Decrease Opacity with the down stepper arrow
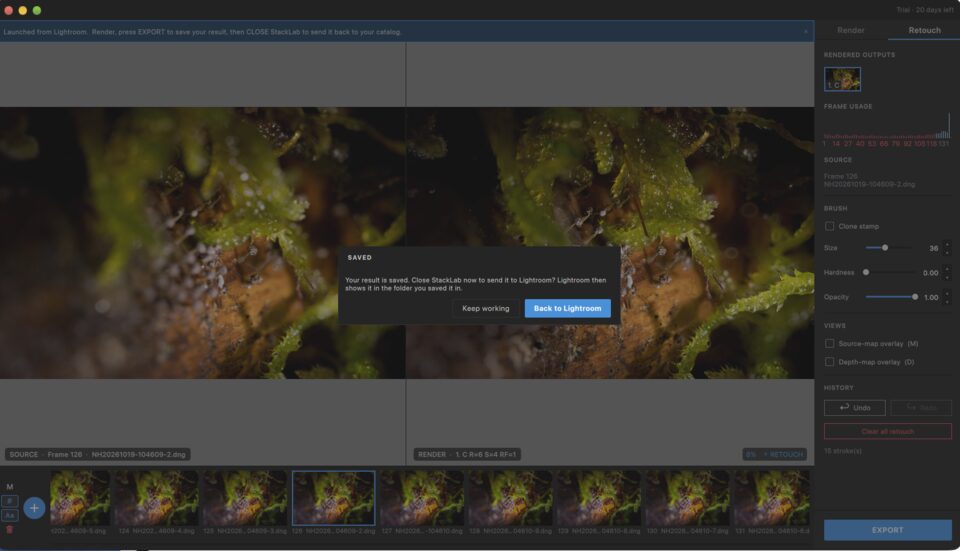Screen dimensions: 960x551 click(x=947, y=301)
